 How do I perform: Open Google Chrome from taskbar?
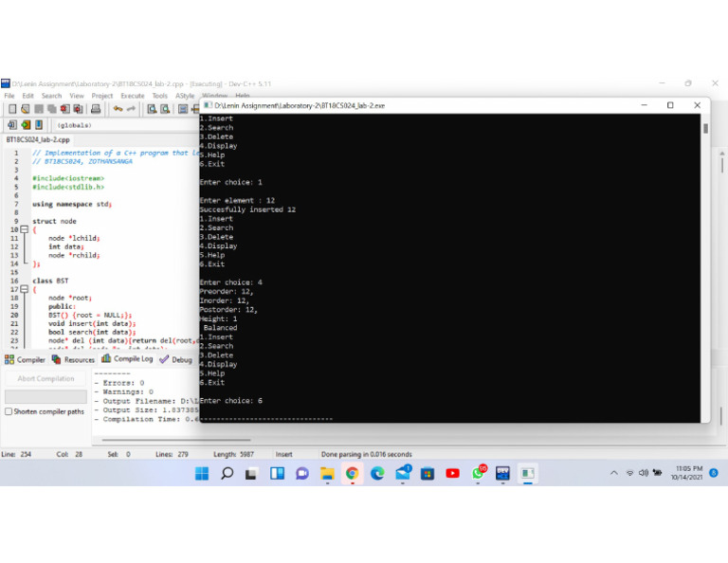point(353,473)
